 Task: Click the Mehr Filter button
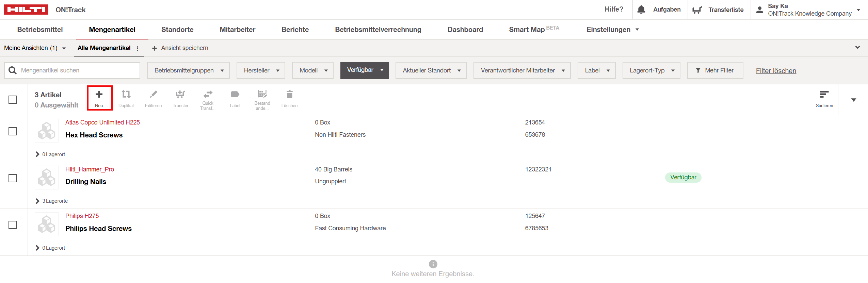[715, 70]
